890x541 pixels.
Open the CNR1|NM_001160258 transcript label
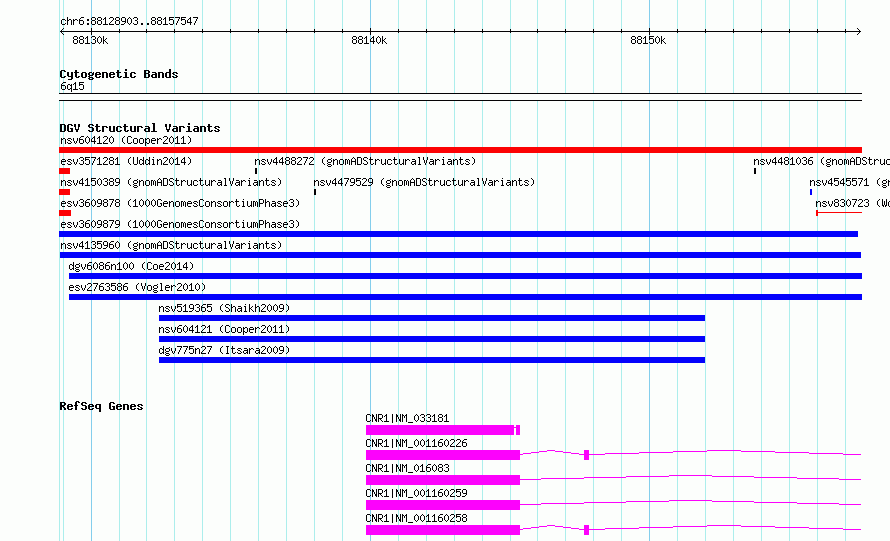[416, 518]
